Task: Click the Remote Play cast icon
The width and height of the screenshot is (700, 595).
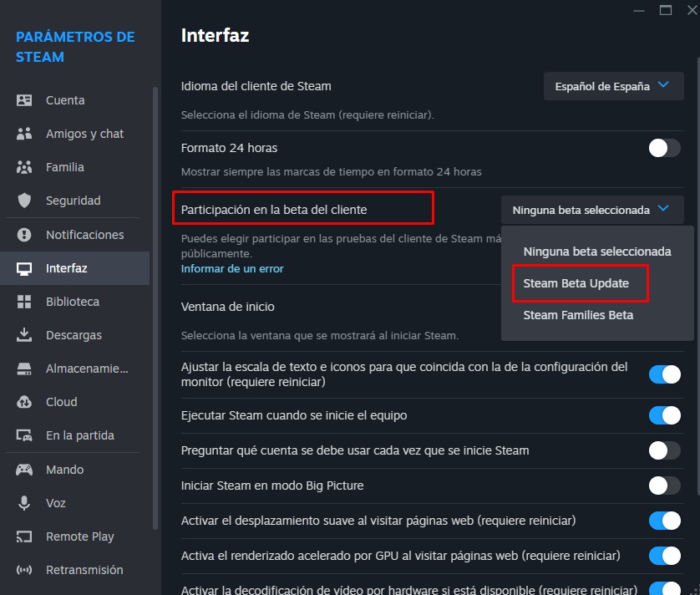Action: (24, 537)
